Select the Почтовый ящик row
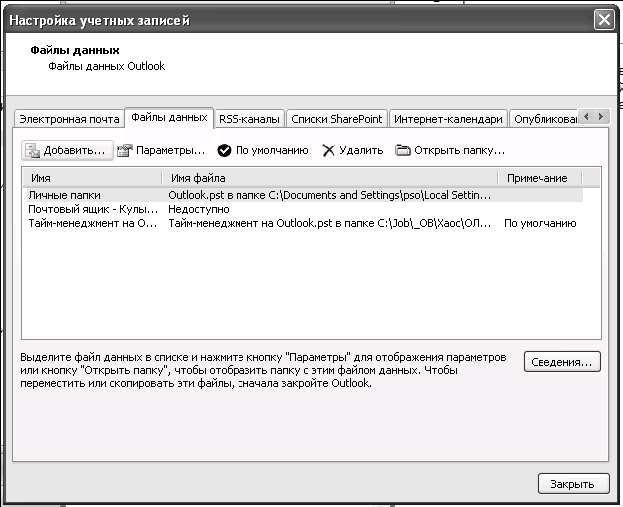Image resolution: width=623 pixels, height=507 pixels. (x=92, y=210)
